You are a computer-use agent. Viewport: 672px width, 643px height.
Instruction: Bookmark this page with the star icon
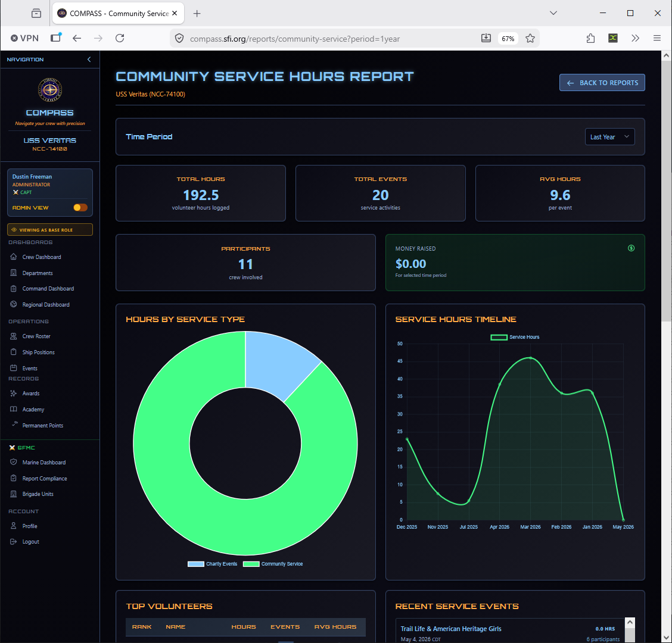click(530, 38)
